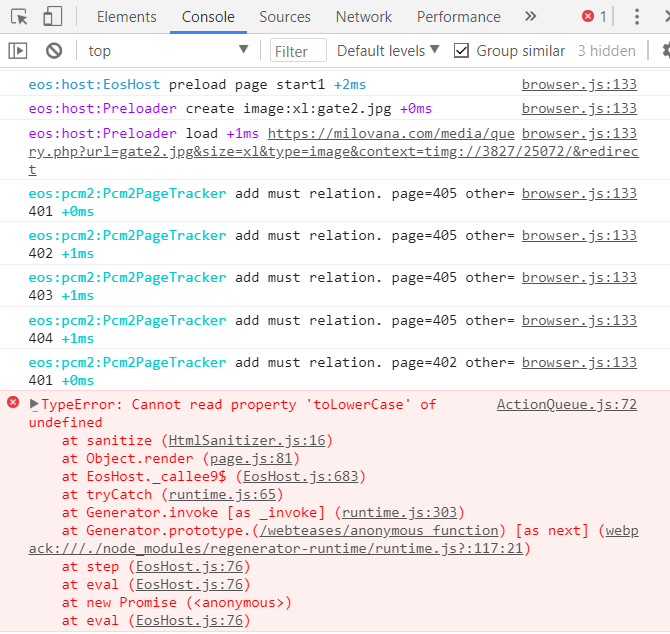The image size is (670, 634).
Task: Open browser.js:133 link on create image row
Action: [579, 109]
